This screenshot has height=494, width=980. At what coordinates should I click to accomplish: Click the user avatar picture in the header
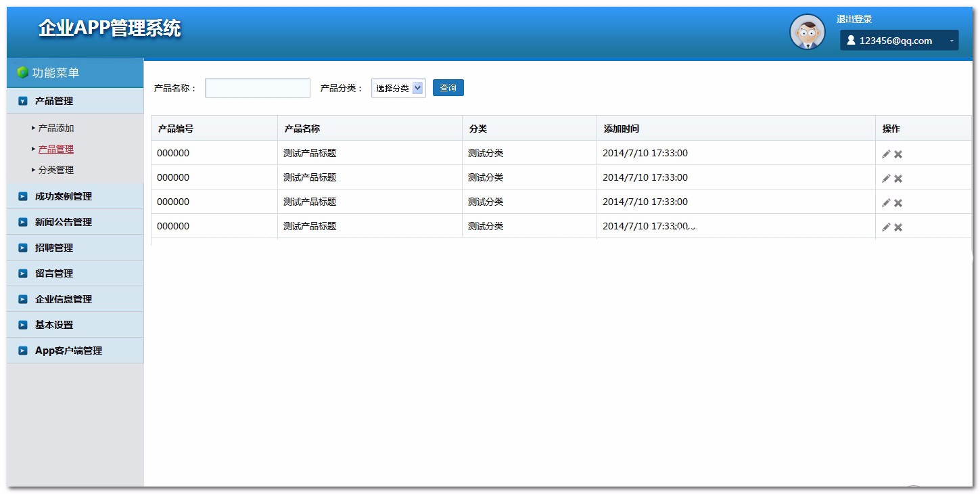808,32
